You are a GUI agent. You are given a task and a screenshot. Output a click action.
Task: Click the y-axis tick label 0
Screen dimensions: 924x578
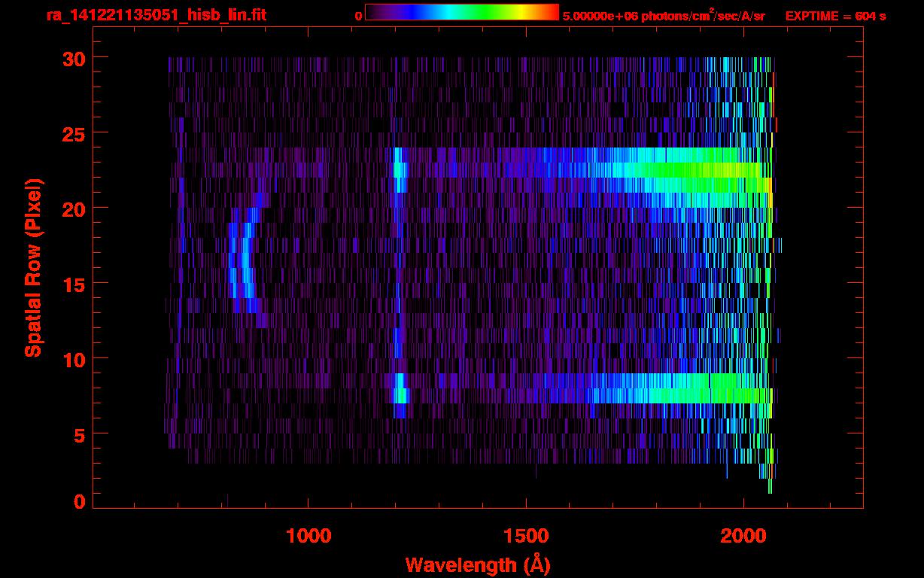click(x=81, y=502)
